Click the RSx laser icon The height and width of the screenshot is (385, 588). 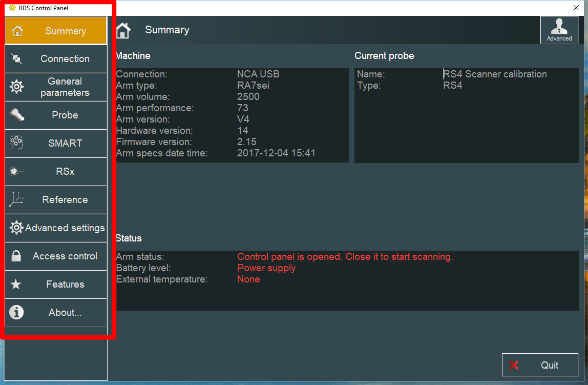[x=16, y=172]
